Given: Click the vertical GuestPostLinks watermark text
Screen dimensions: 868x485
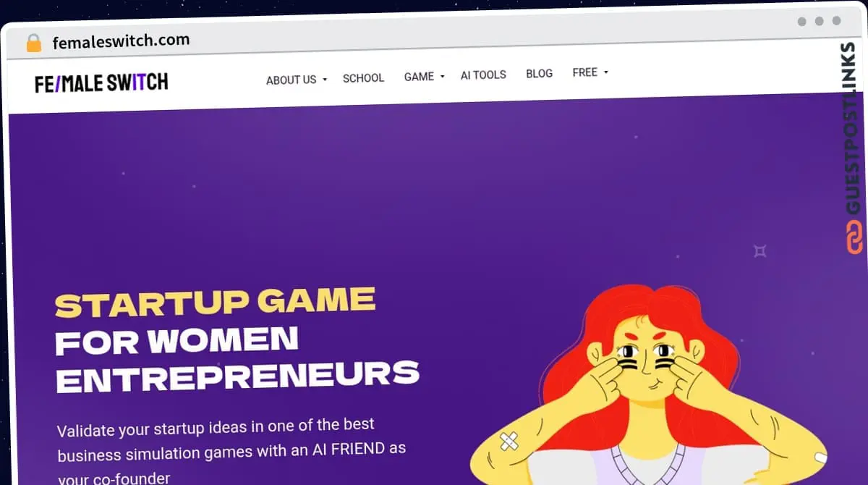Looking at the screenshot, I should (854, 129).
